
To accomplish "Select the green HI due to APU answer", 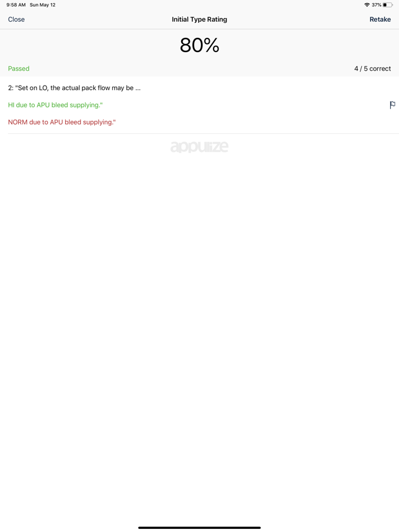I will (x=55, y=105).
